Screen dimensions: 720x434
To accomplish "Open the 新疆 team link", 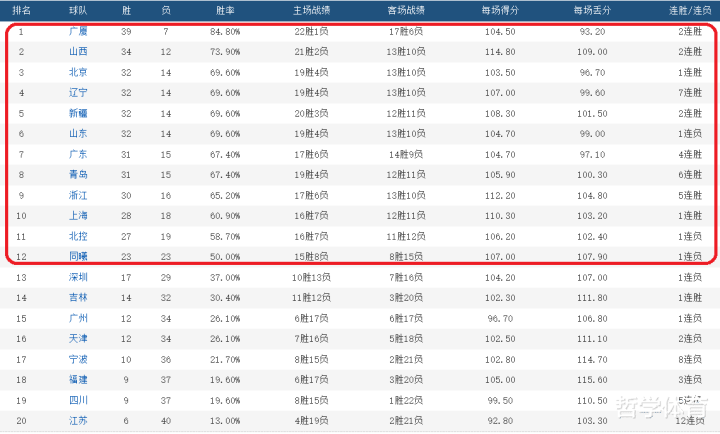I will coord(78,113).
